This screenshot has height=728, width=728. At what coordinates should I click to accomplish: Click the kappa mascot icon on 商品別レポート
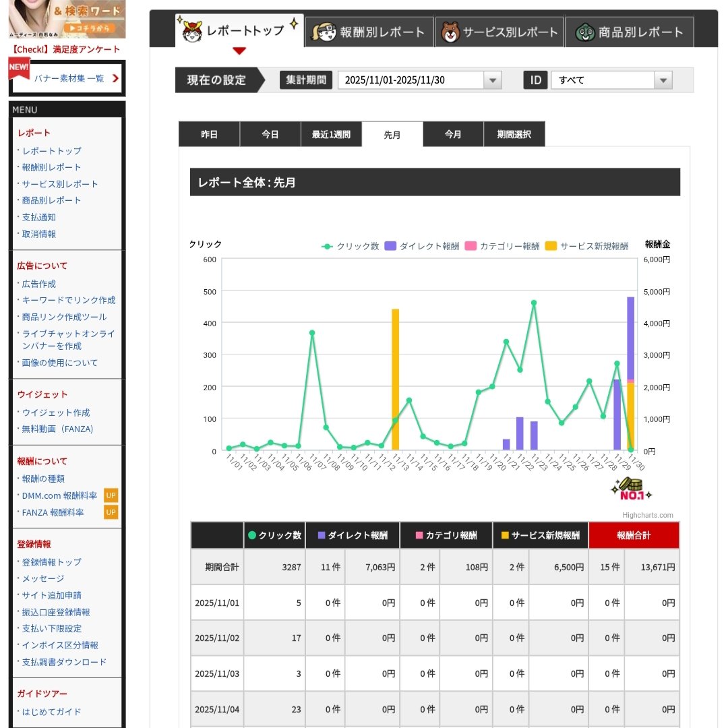click(585, 32)
